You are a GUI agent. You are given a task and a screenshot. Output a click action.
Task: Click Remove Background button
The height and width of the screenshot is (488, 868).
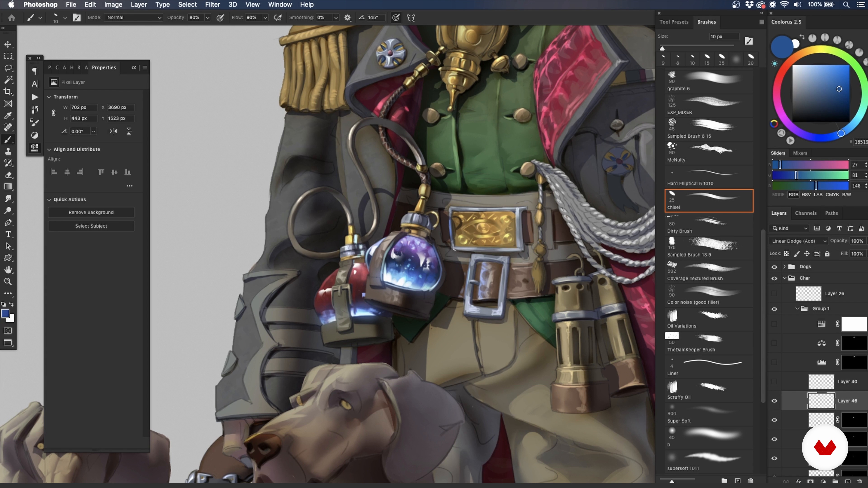click(x=91, y=213)
